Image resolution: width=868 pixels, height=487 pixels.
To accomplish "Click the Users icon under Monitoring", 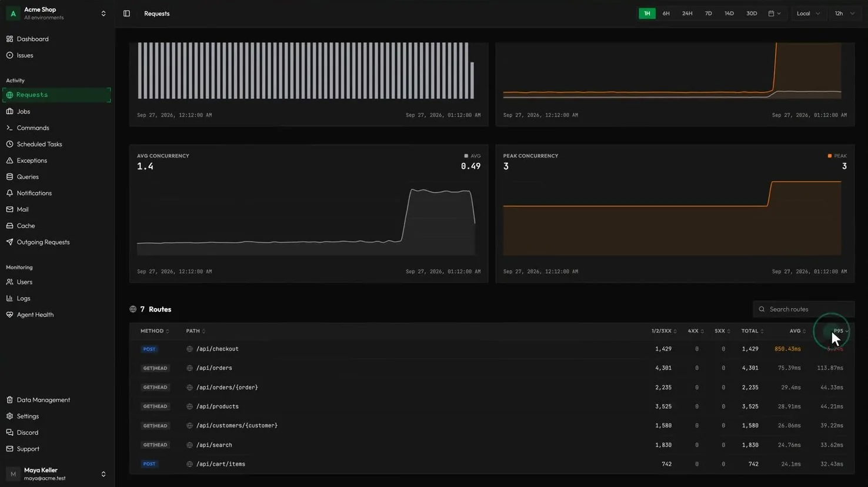I will 9,282.
